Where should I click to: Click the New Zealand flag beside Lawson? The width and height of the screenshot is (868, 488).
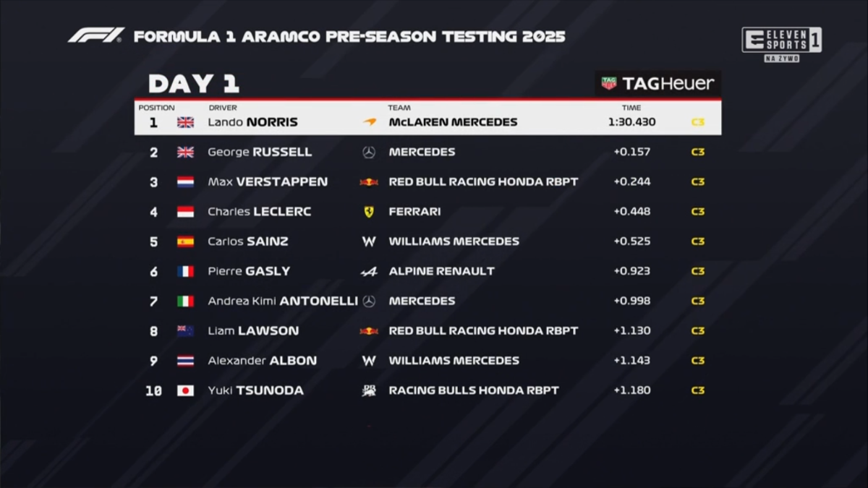tap(186, 331)
